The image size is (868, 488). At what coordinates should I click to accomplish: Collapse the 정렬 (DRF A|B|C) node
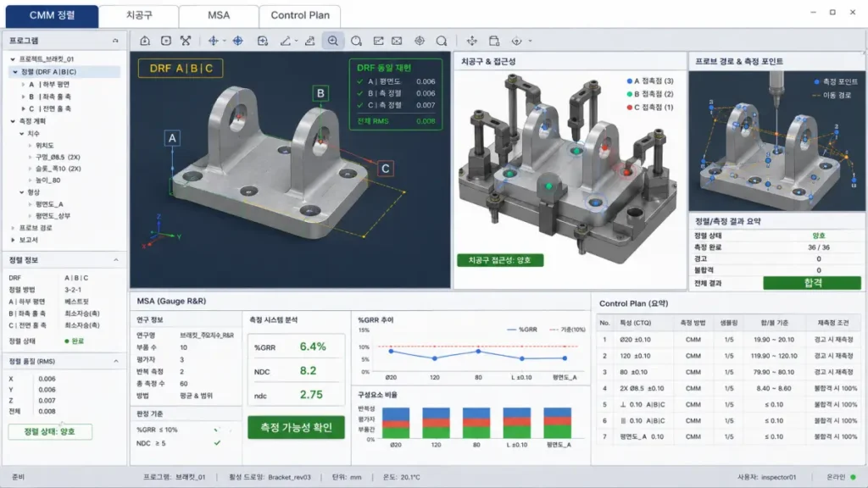click(x=15, y=72)
